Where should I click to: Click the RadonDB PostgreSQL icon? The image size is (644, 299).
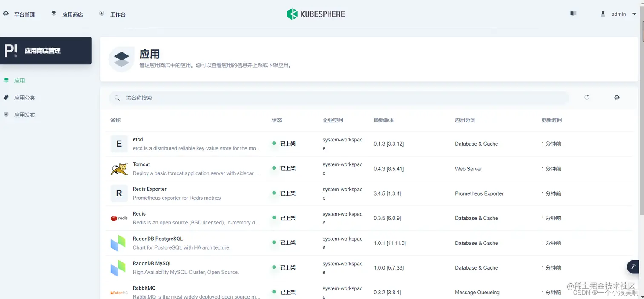[118, 243]
